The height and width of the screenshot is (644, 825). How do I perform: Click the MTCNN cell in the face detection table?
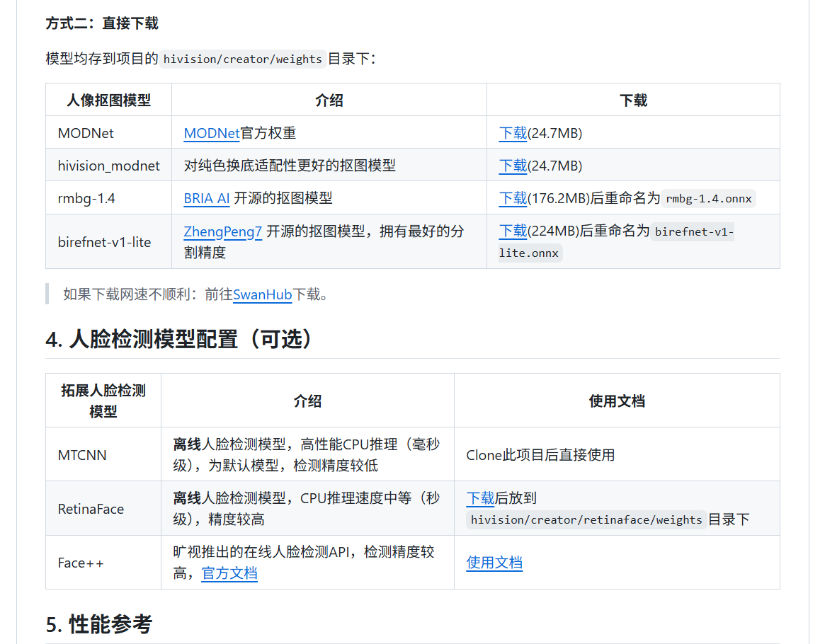click(x=82, y=455)
